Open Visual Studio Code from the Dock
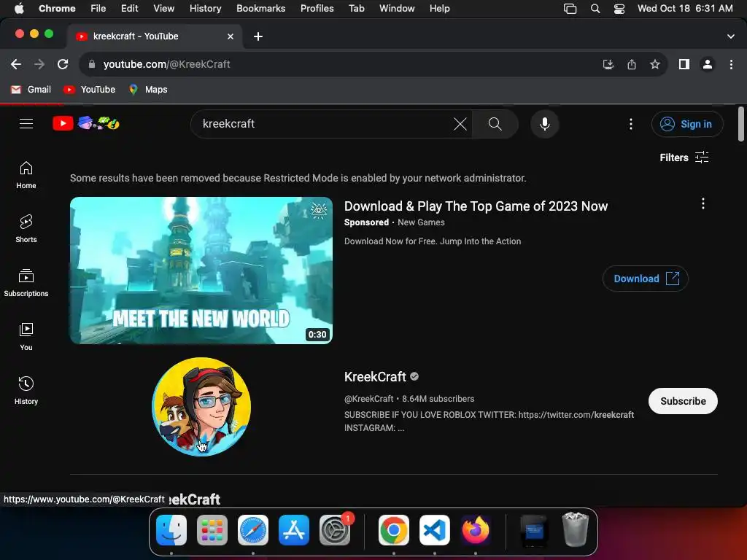 coord(435,530)
